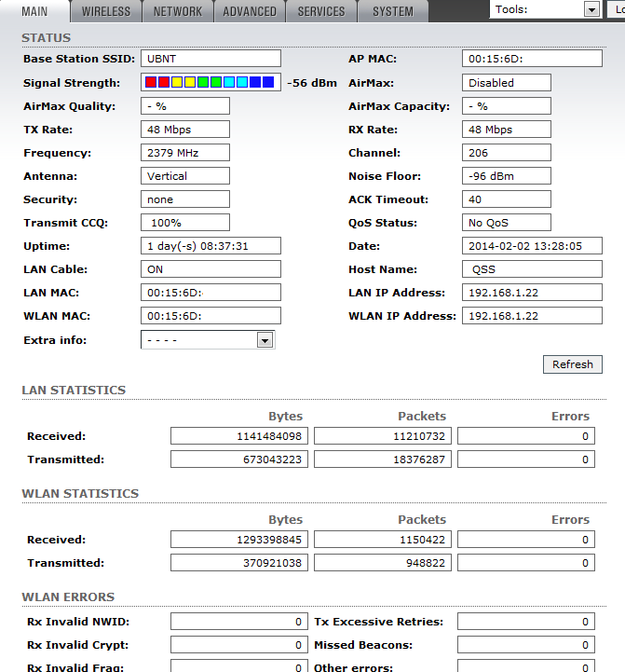Screen dimensions: 625x672
Task: Click the AirMax status field showing Disabled
Action: [x=507, y=83]
